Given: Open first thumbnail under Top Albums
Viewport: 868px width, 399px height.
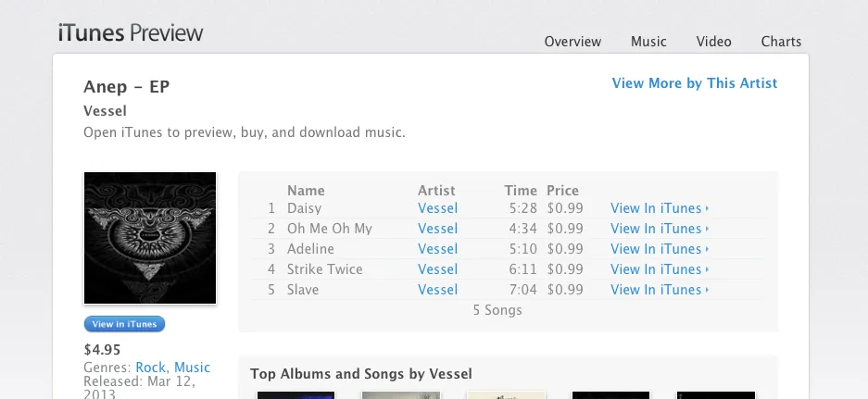Looking at the screenshot, I should (x=296, y=395).
